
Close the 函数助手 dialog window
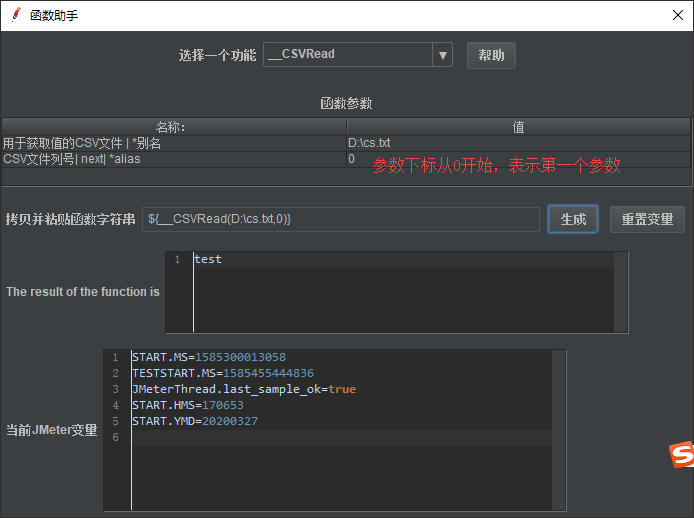[678, 15]
